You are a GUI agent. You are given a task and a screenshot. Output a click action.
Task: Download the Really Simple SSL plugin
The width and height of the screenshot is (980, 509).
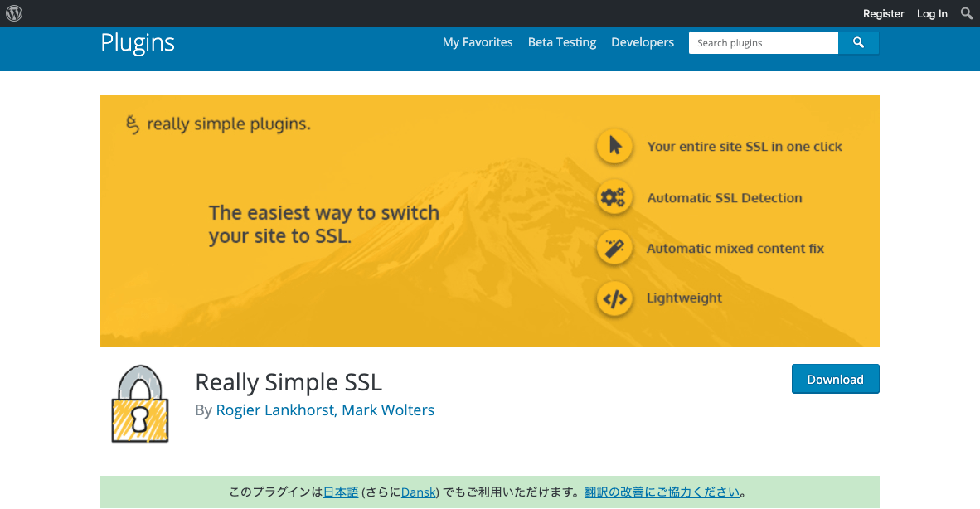tap(835, 379)
